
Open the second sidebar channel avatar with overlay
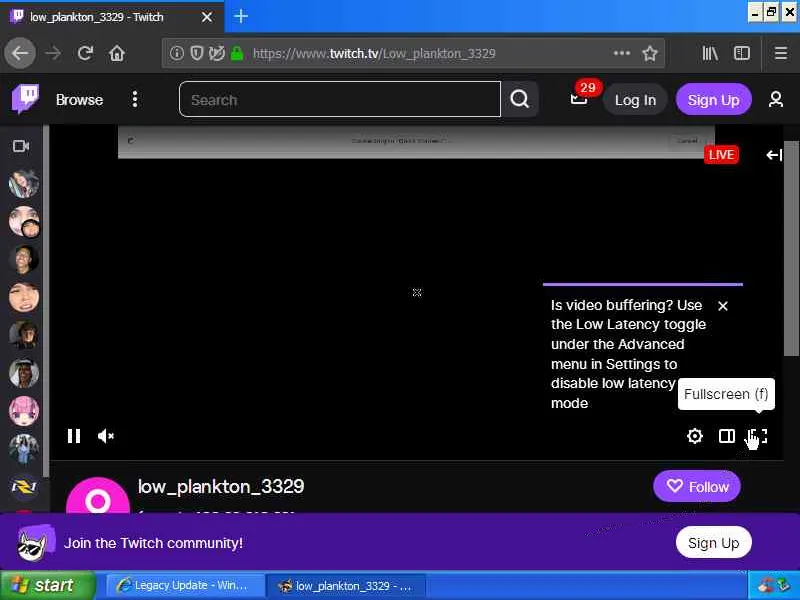tap(23, 221)
